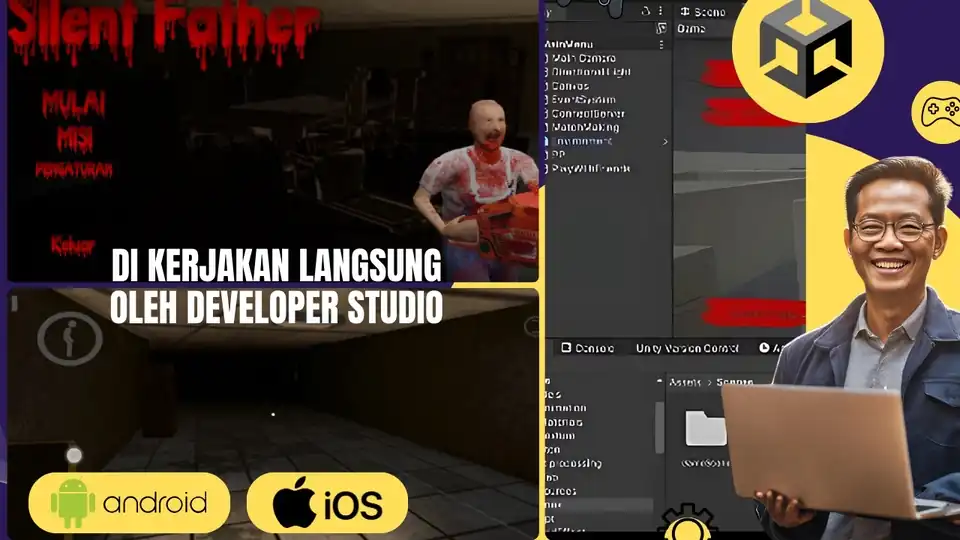Click the Hierarchy search-by-type icon
Screen dimensions: 960x540
661,28
